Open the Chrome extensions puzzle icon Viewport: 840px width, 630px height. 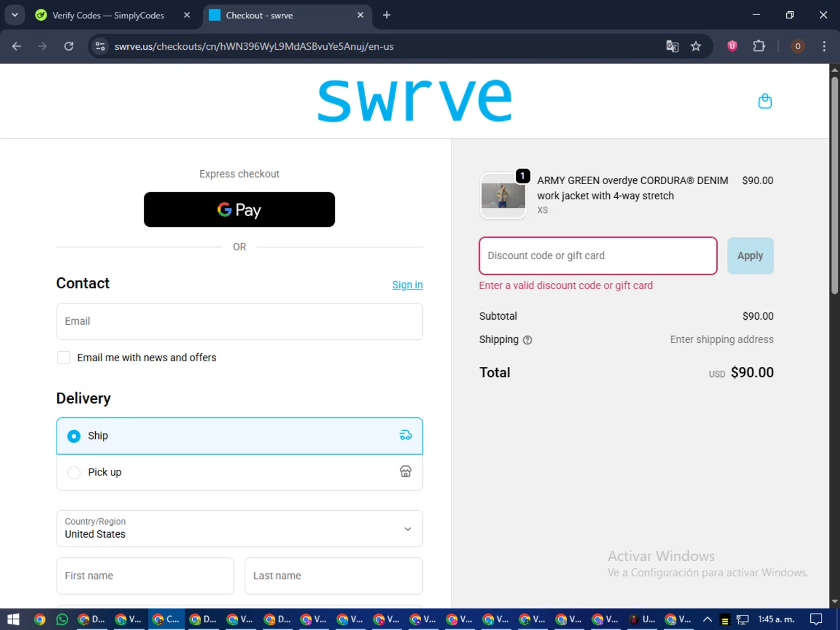(x=759, y=46)
